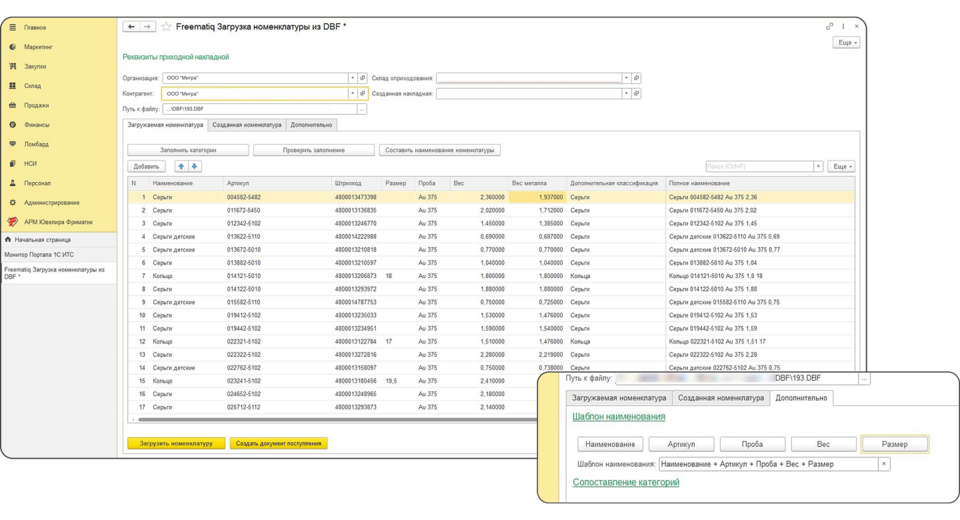
Task: Open the Еще menu above the table
Action: pos(841,166)
